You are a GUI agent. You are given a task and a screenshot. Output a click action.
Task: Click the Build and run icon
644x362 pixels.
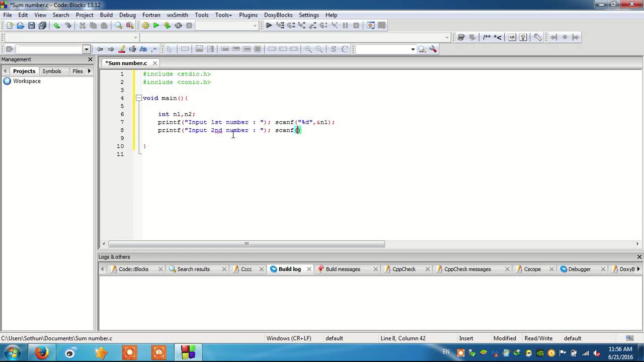click(167, 26)
